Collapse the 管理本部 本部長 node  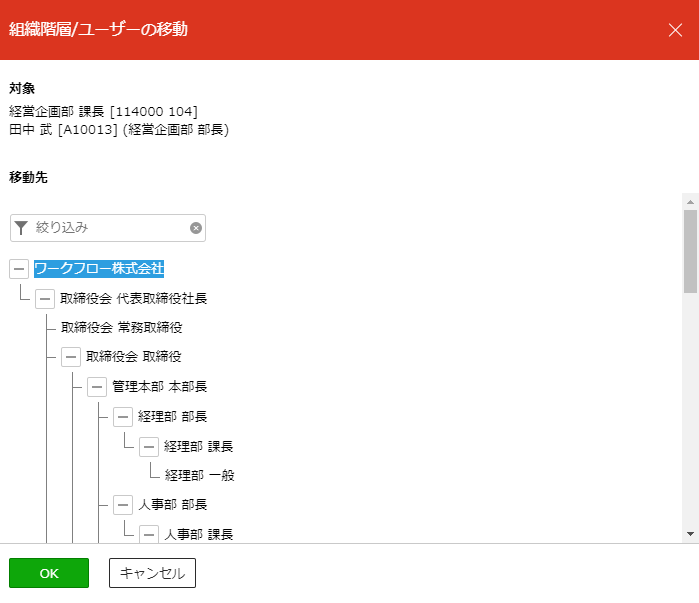pos(96,387)
